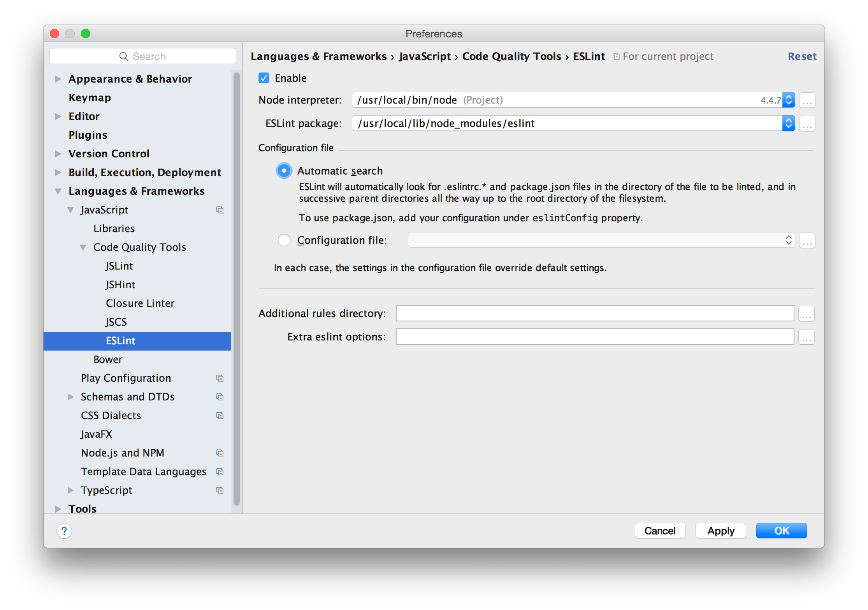Browse for ESLint package via ellipsis button
The image size is (868, 610).
(807, 124)
